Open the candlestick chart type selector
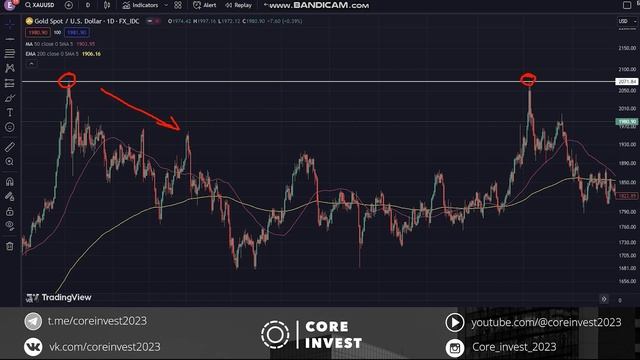640x360 pixels. (107, 5)
